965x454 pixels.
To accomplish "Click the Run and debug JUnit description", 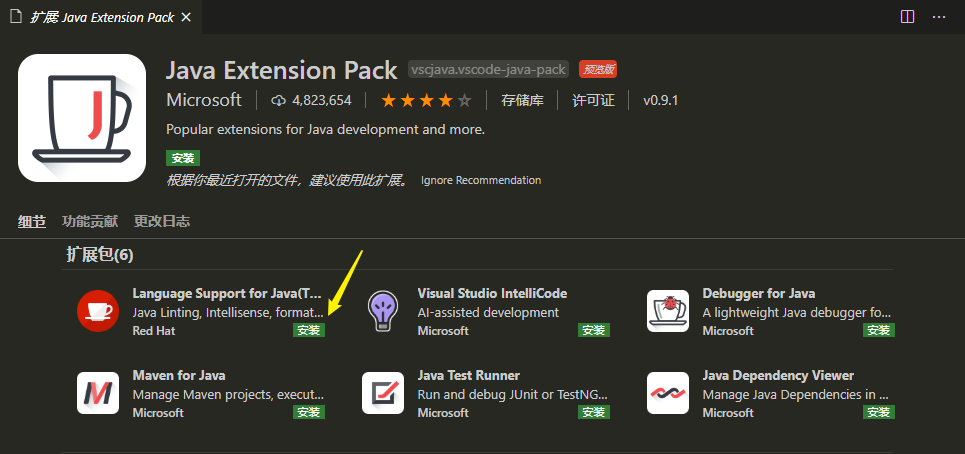I will [x=513, y=394].
